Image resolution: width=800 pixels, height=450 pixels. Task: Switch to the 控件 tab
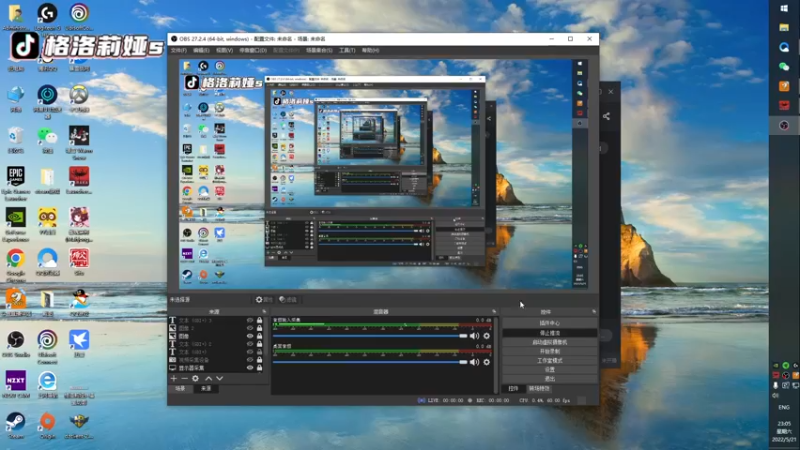coord(513,389)
